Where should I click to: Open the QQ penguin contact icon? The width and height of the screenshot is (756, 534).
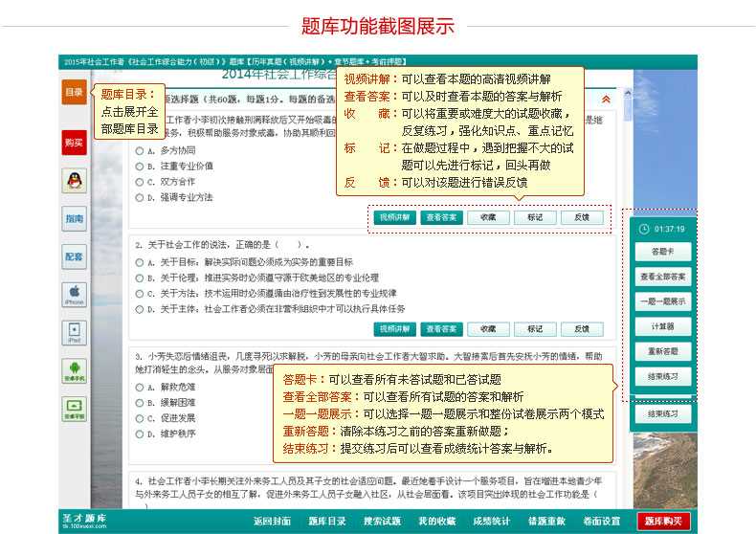(74, 180)
